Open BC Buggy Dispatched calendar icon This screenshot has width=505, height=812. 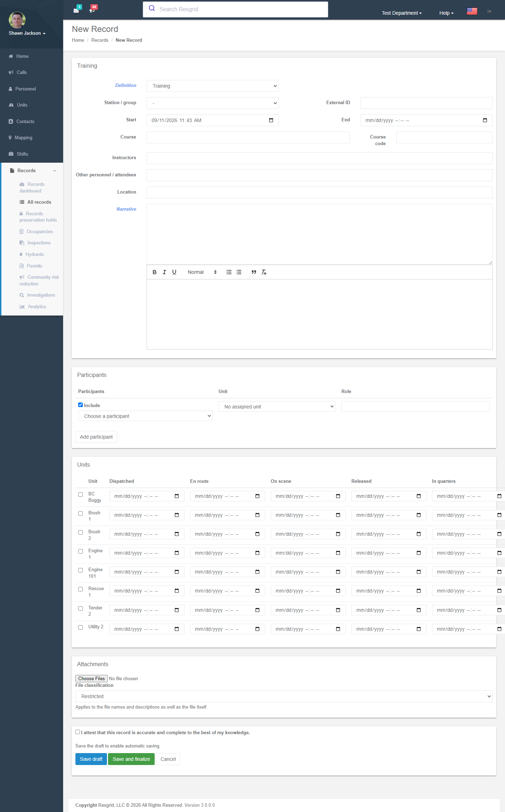point(177,496)
